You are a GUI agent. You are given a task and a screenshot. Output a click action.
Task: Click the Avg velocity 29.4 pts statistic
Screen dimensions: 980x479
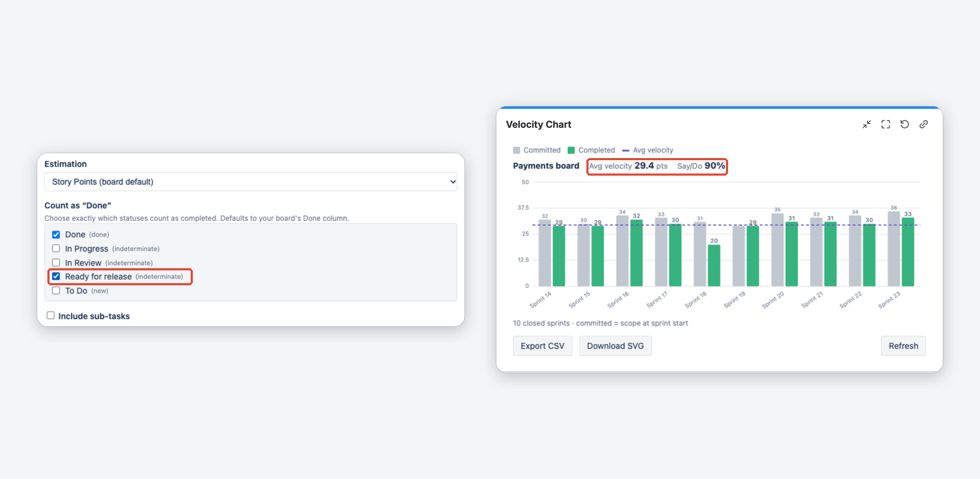[628, 166]
